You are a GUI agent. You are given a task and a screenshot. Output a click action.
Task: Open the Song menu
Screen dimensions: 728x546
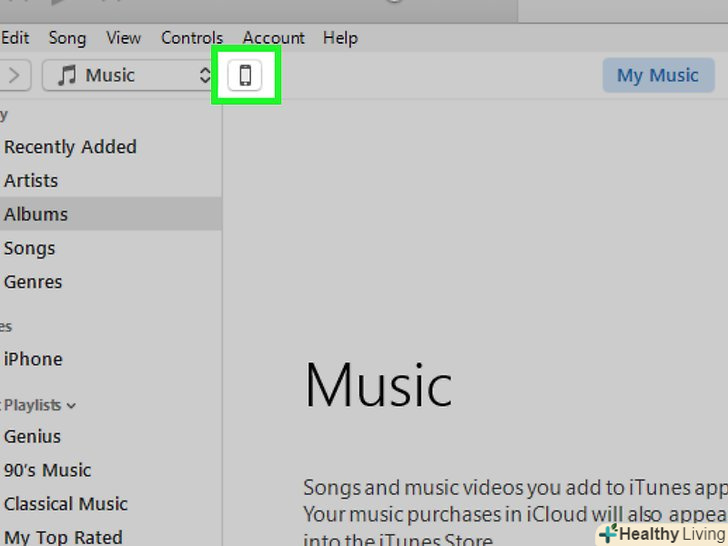click(67, 38)
